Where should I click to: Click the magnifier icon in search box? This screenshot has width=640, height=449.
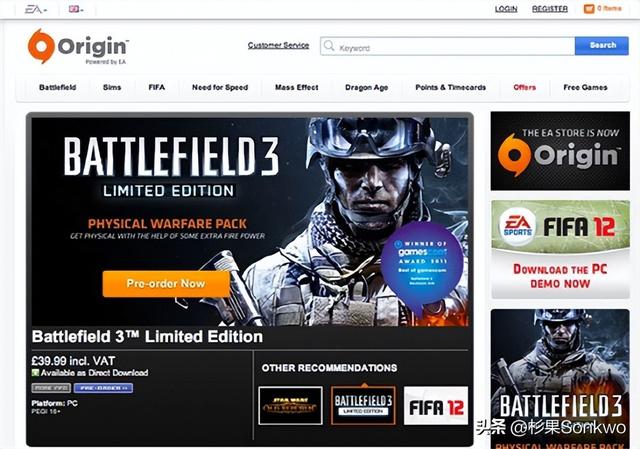[x=329, y=46]
